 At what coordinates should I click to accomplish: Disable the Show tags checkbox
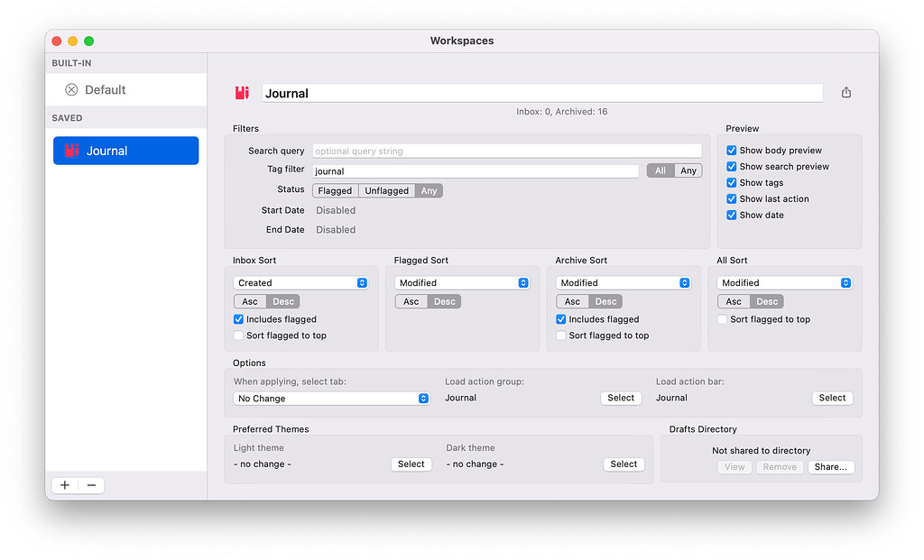click(731, 182)
